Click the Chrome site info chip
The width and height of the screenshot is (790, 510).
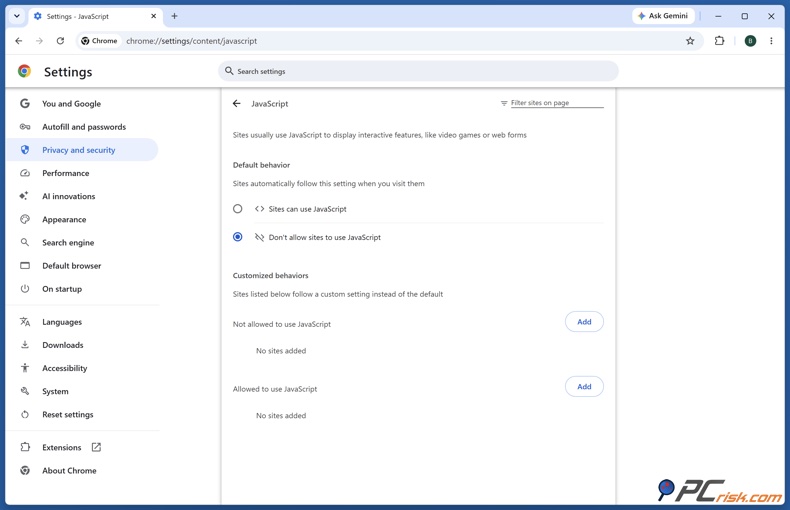[99, 41]
